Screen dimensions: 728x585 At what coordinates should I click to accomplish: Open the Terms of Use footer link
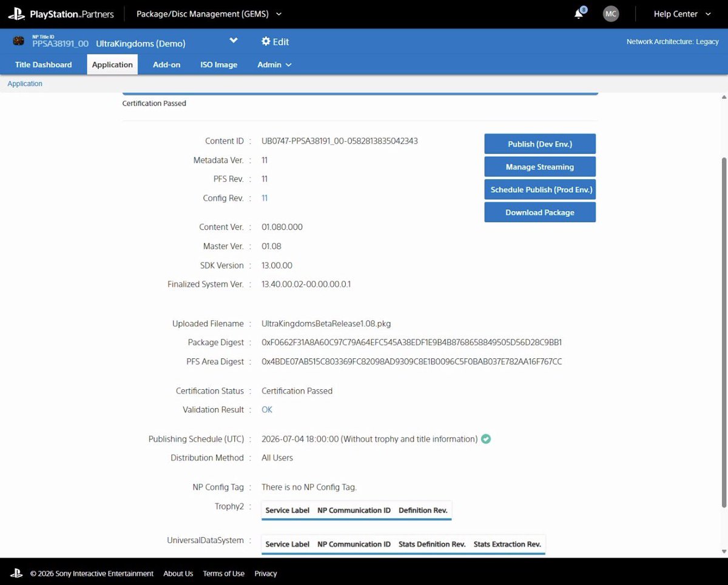tap(224, 573)
